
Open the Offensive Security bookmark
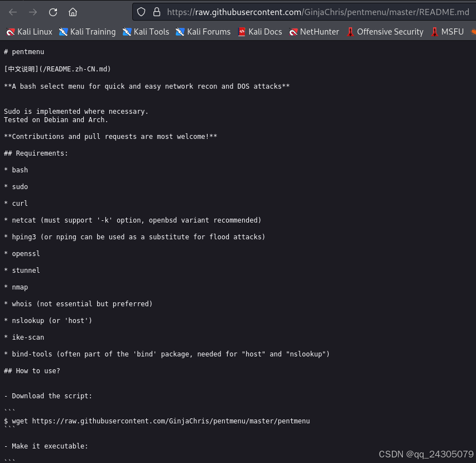[x=385, y=32]
